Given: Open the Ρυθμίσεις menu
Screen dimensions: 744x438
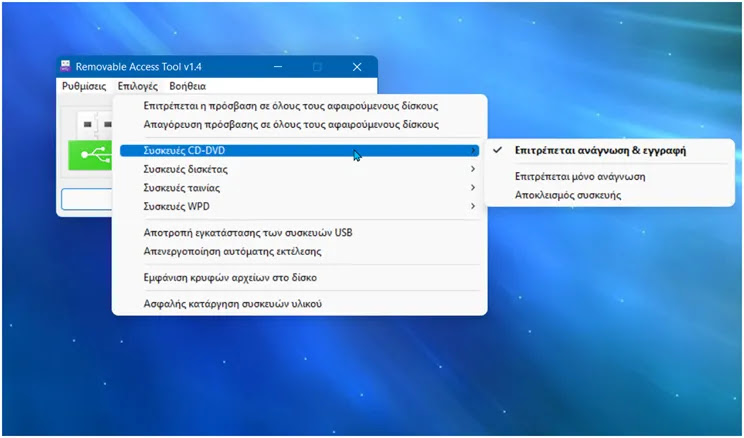Looking at the screenshot, I should pyautogui.click(x=84, y=86).
